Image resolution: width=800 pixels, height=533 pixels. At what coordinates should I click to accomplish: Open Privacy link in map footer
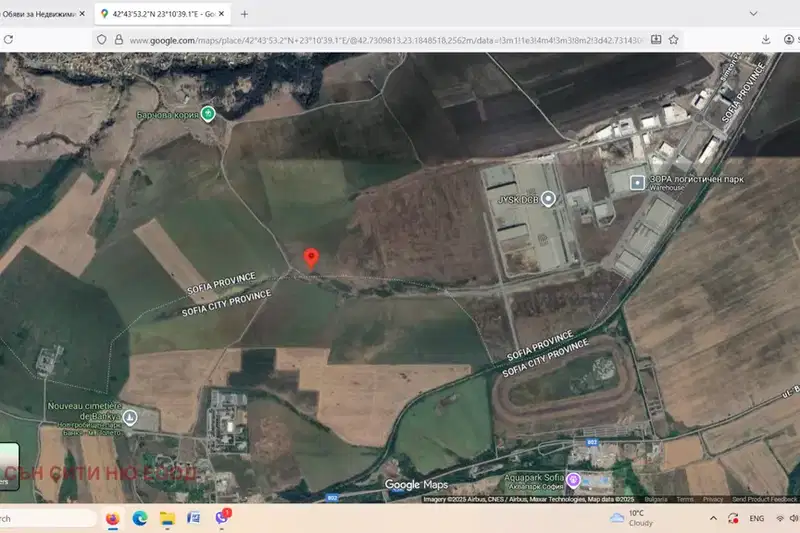[x=713, y=499]
